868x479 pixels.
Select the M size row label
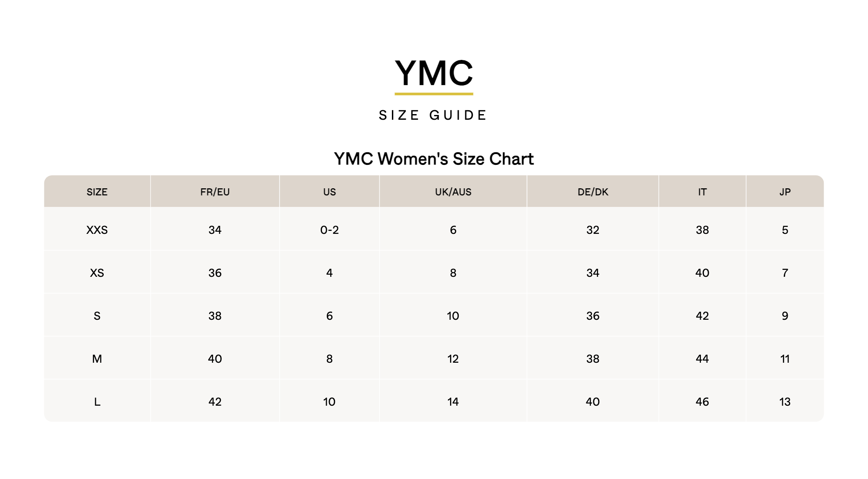(x=97, y=359)
